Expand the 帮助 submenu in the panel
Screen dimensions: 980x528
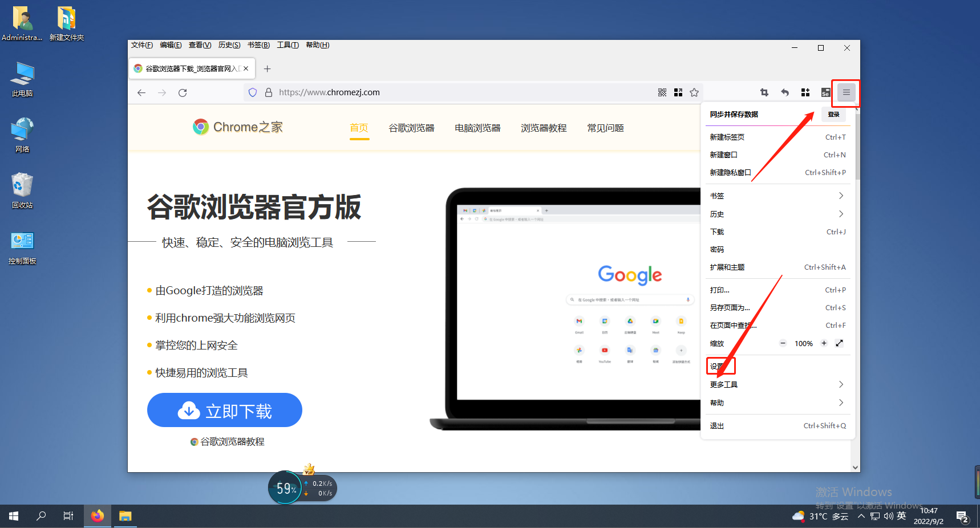pyautogui.click(x=777, y=403)
